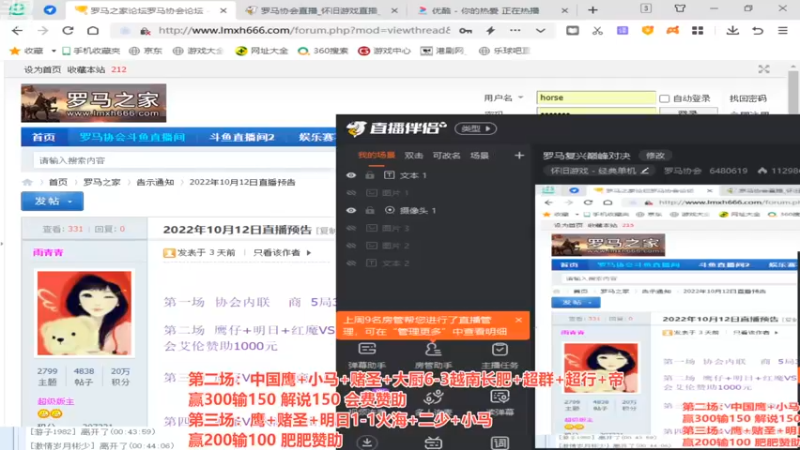This screenshot has height=450, width=800.
Task: Toggle the lock on 摄像头 1 layer
Action: pyautogui.click(x=370, y=210)
